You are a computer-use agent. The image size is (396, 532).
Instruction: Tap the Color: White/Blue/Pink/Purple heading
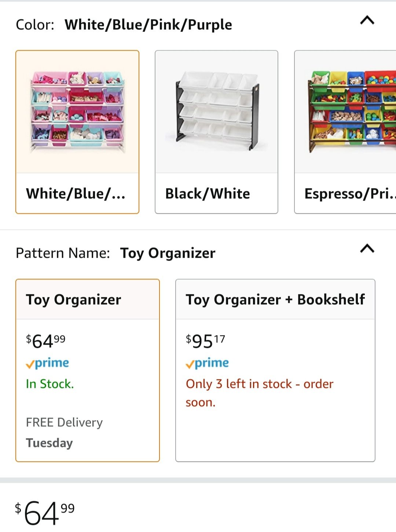(x=124, y=25)
